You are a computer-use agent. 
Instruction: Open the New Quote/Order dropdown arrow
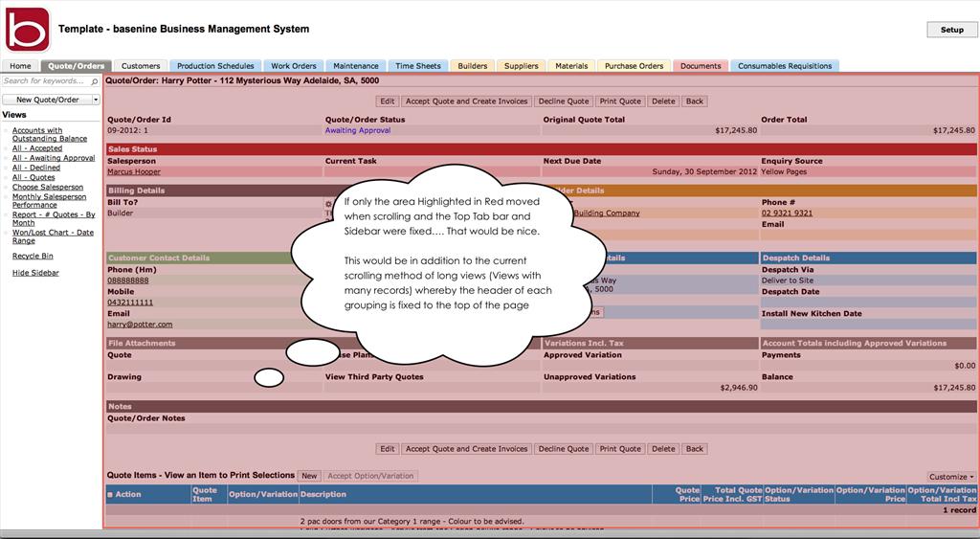pyautogui.click(x=96, y=100)
